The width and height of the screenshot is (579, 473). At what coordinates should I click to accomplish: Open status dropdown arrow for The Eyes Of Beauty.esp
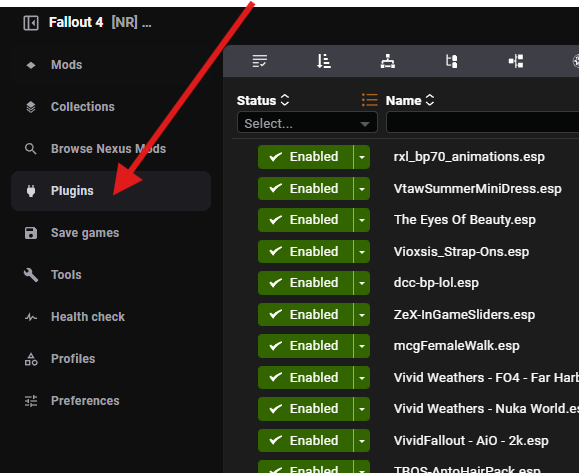tap(362, 220)
